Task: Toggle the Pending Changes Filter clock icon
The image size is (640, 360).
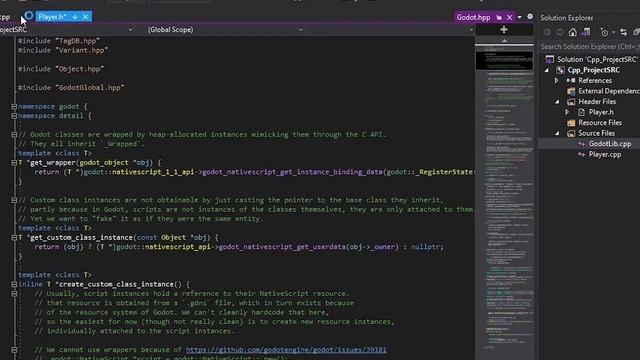Action: click(604, 32)
